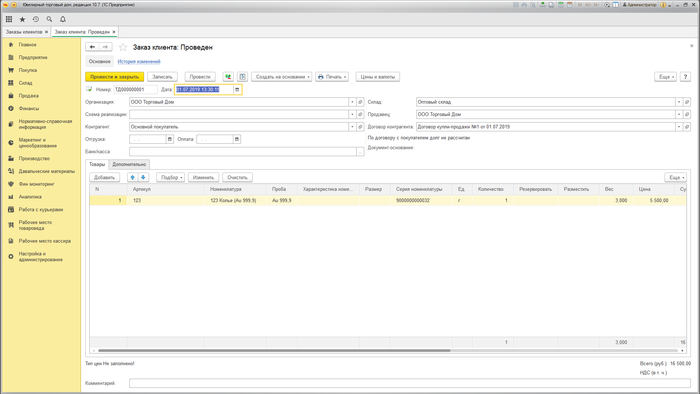Open favorites star in top toolbar
Viewport: 700px width, 394px height.
click(x=22, y=19)
